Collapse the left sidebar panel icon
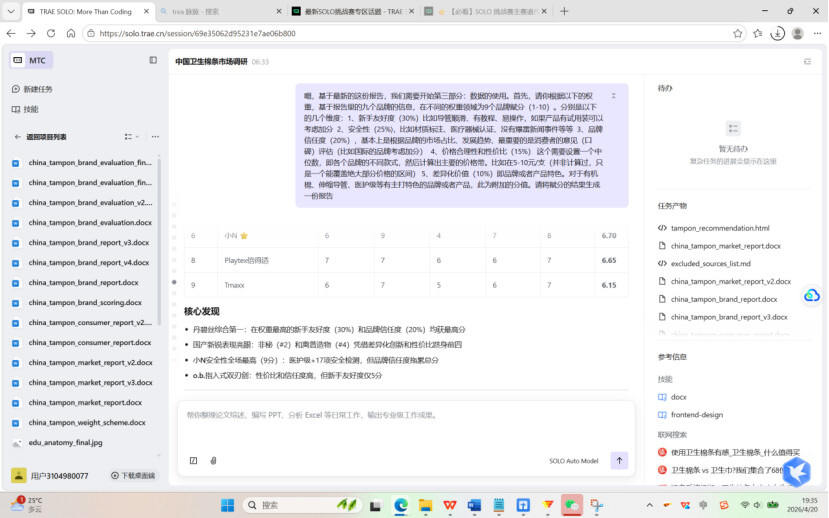Viewport: 829px width, 518px height. [153, 60]
